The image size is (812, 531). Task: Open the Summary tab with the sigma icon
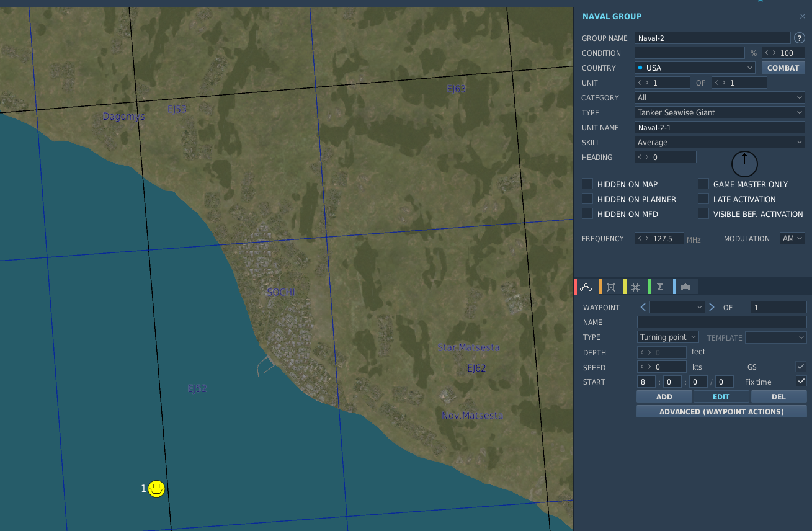point(660,287)
